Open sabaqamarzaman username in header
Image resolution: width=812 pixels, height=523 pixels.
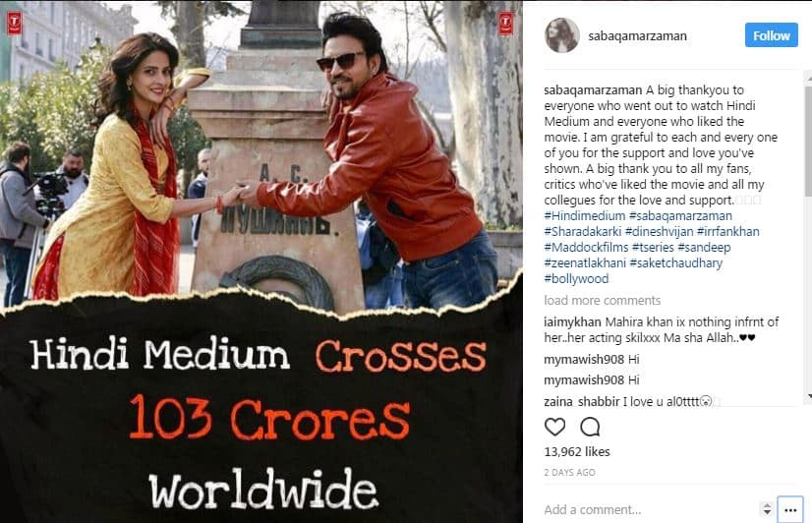[x=637, y=35]
